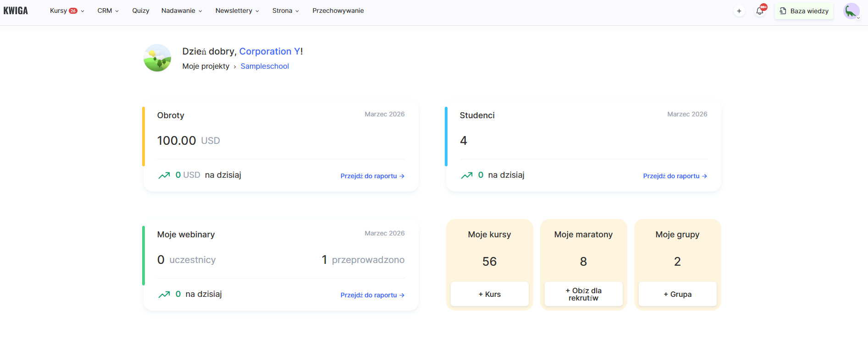
Task: Create a new group via + Grupa
Action: click(677, 294)
